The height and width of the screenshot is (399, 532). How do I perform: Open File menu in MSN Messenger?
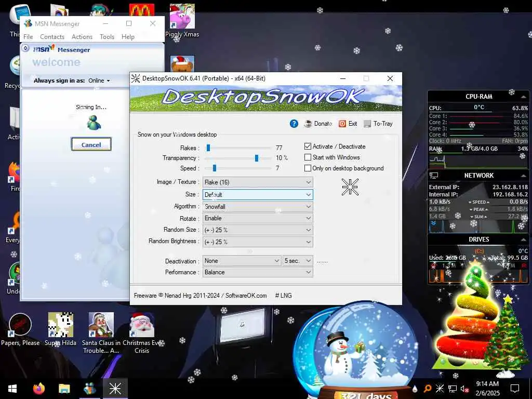28,37
